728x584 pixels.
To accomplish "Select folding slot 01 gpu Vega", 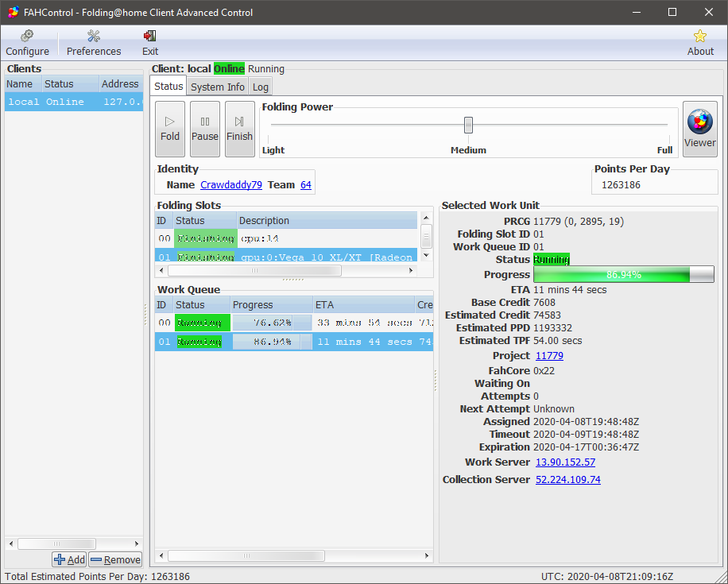I will [x=286, y=256].
